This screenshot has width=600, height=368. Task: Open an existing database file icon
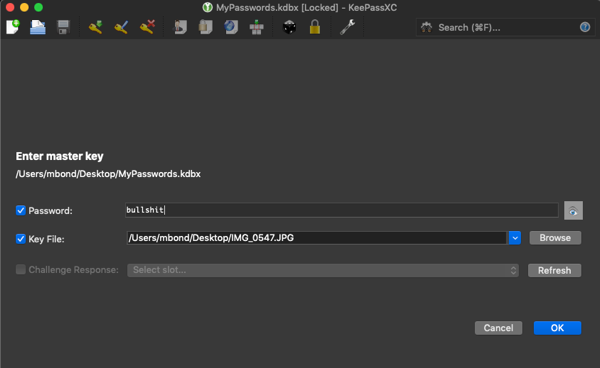pyautogui.click(x=38, y=27)
